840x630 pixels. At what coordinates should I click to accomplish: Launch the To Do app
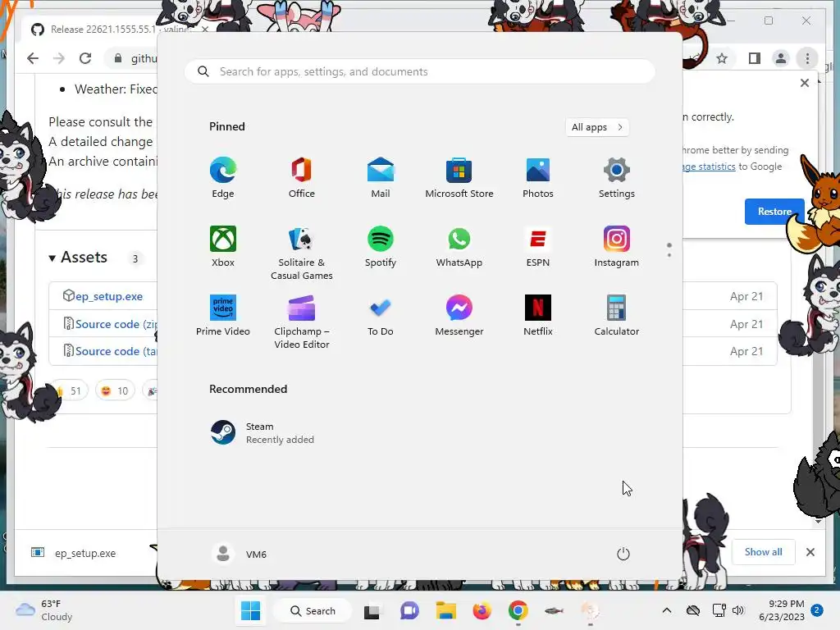point(381,316)
